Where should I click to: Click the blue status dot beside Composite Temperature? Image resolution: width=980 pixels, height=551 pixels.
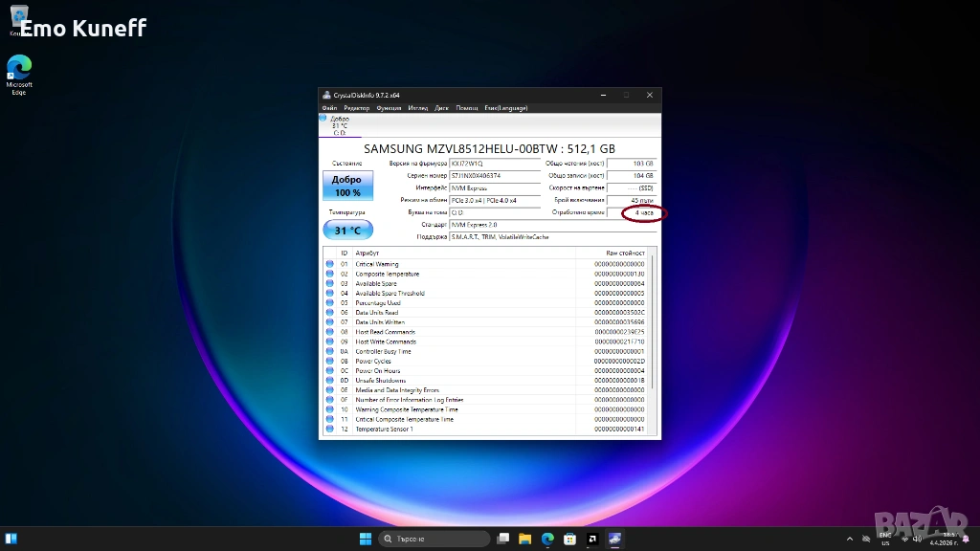[329, 274]
